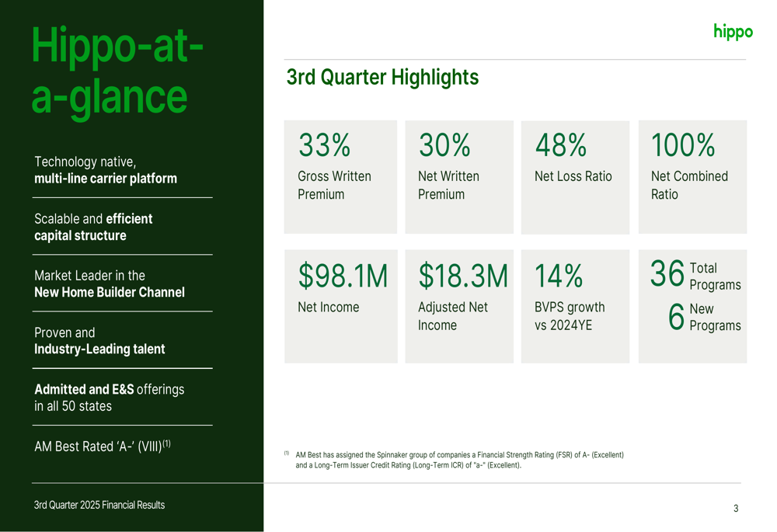
Task: Click 'Market Leader in the New Home Builder Channel'
Action: [x=106, y=283]
